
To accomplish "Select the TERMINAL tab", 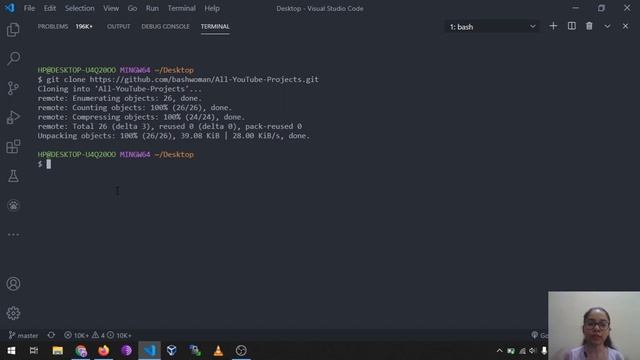I will 215,27.
